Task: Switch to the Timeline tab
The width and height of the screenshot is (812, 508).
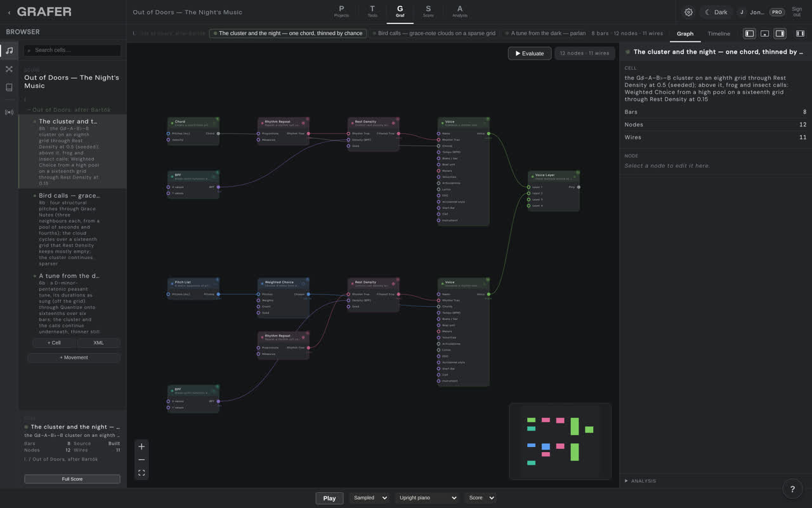Action: 719,34
